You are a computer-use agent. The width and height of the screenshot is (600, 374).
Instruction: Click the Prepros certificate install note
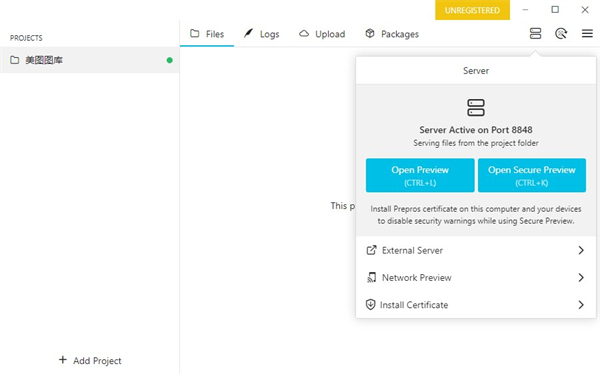[476, 215]
